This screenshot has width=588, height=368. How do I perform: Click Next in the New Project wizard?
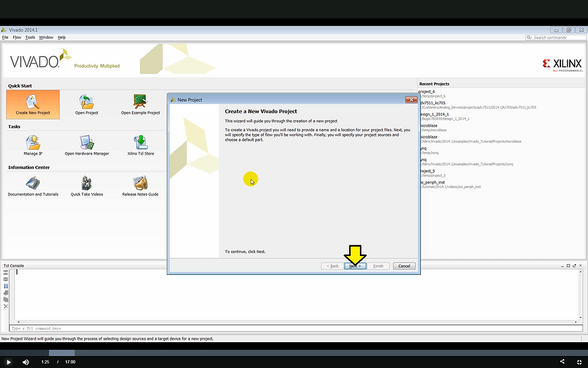click(356, 266)
